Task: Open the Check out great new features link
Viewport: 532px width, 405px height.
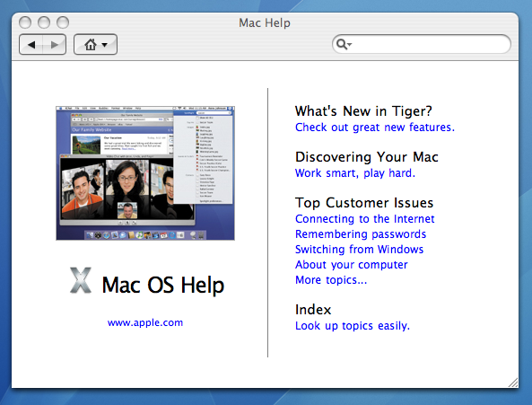Action: (x=375, y=128)
